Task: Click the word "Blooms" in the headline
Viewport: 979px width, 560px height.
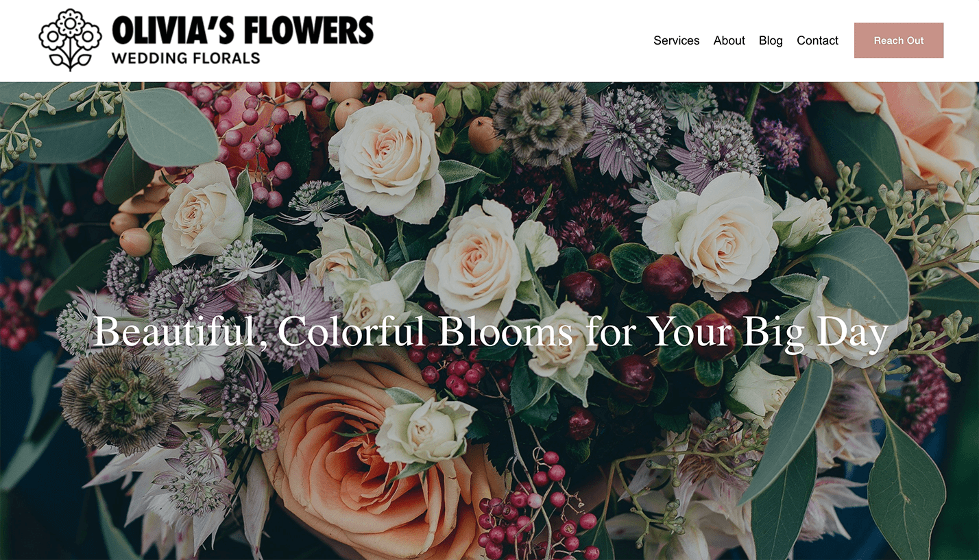Action: click(505, 332)
